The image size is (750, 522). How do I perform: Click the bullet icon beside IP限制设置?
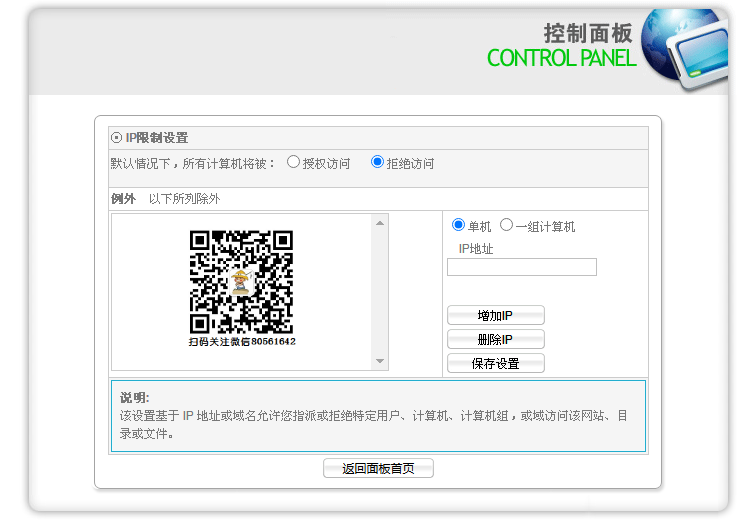click(x=116, y=138)
